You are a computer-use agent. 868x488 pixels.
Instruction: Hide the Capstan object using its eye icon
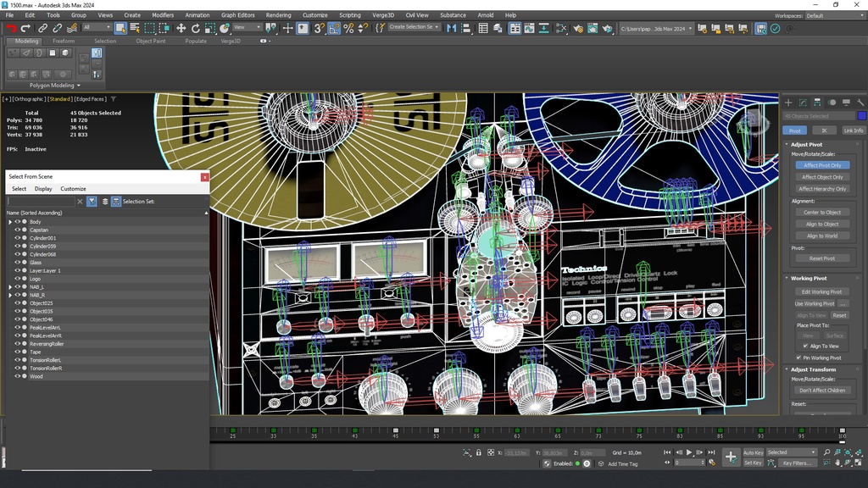(17, 230)
